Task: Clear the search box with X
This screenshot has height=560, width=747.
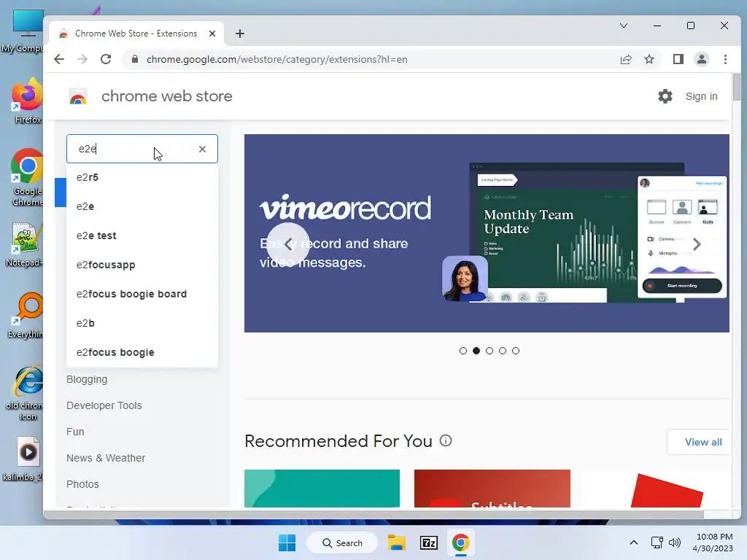Action: pos(203,149)
